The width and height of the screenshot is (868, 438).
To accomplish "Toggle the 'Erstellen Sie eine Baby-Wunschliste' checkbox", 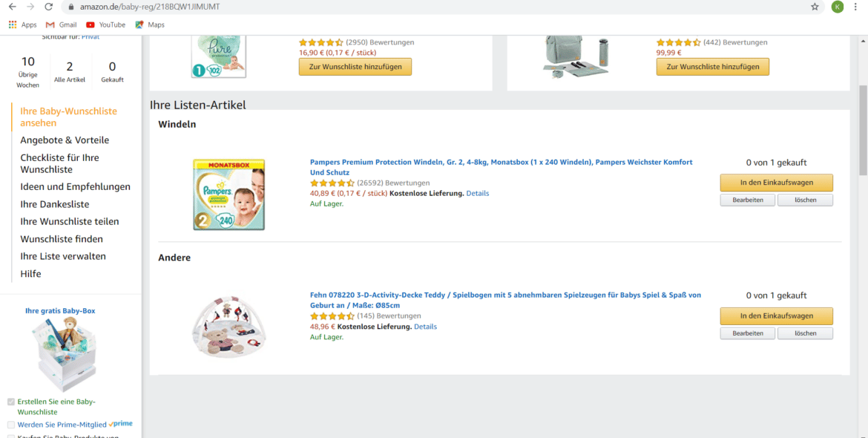I will [x=11, y=402].
